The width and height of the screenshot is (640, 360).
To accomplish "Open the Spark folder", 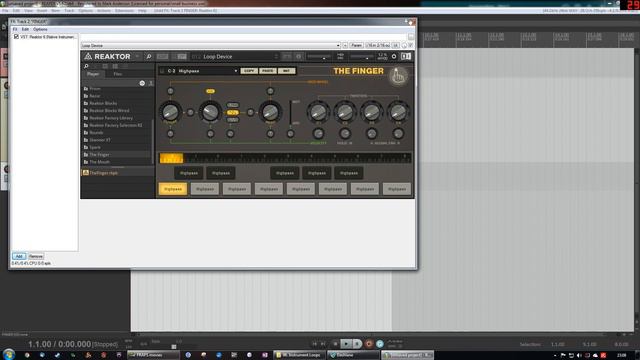I will pyautogui.click(x=95, y=147).
